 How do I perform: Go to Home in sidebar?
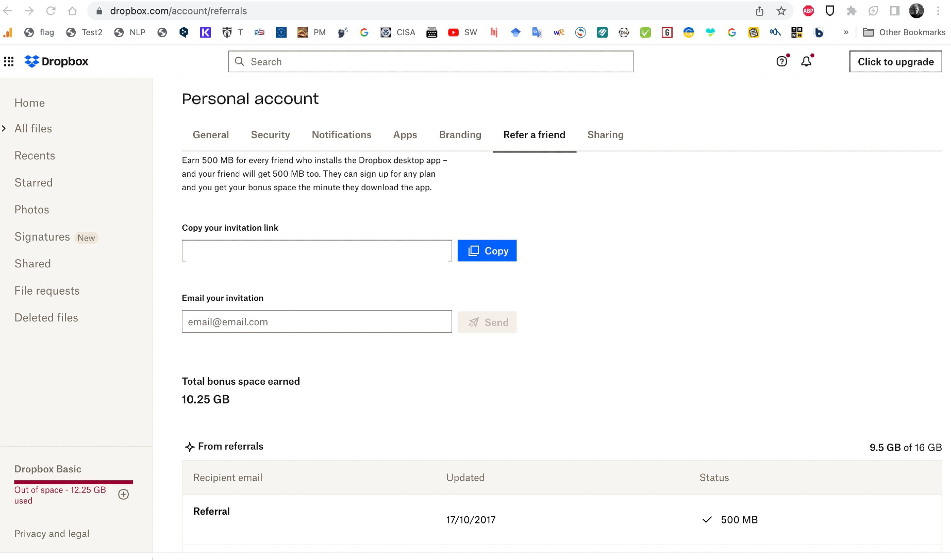30,103
